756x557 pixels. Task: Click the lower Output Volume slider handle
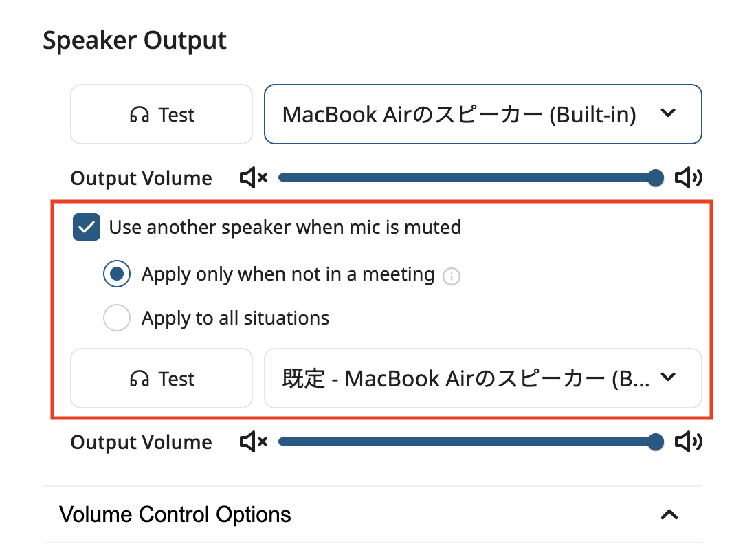655,441
